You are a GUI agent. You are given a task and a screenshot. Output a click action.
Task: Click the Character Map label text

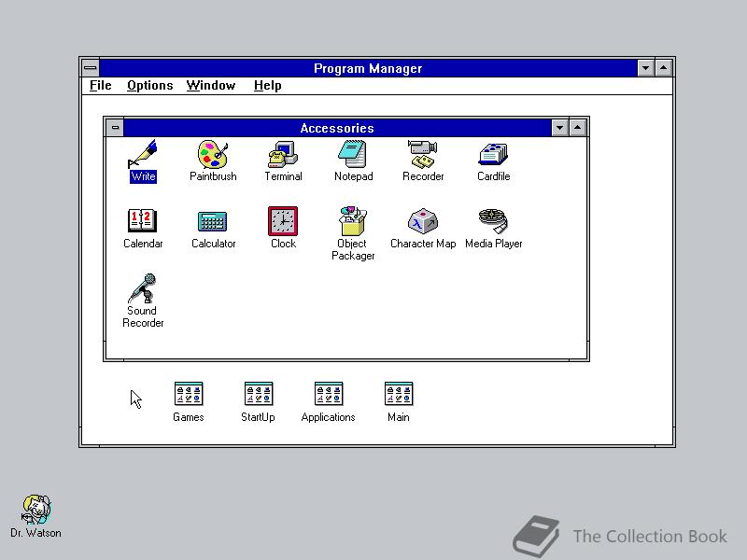(423, 244)
